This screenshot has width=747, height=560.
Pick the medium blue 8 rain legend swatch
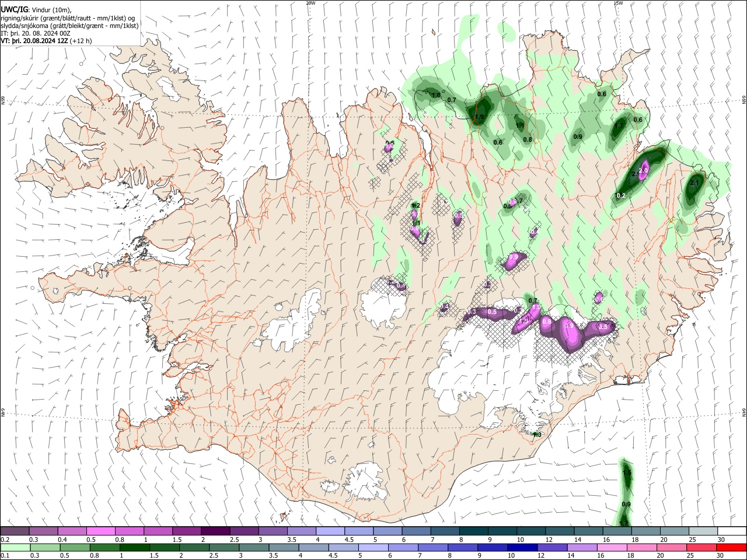pyautogui.click(x=463, y=547)
